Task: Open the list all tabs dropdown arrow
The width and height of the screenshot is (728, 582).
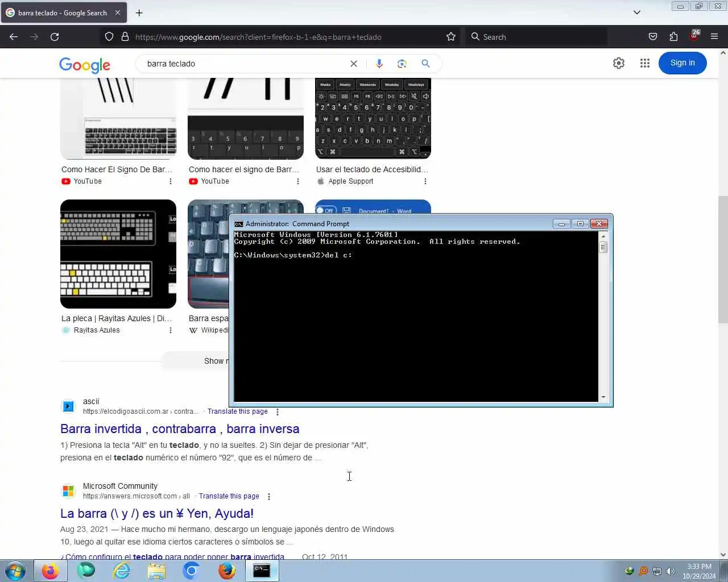Action: point(637,13)
